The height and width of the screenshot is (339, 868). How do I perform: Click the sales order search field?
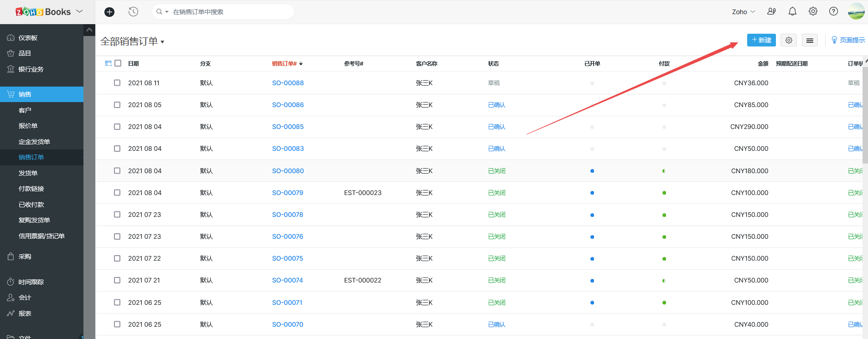tap(228, 12)
